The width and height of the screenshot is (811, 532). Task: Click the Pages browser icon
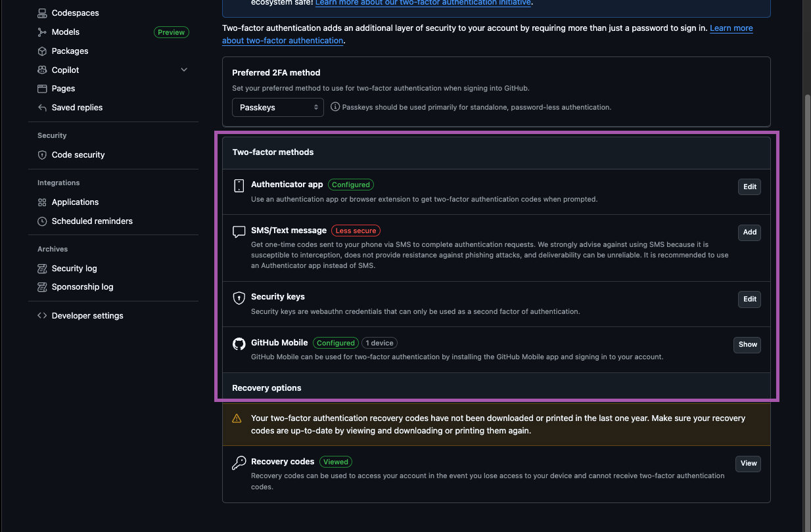pos(42,89)
